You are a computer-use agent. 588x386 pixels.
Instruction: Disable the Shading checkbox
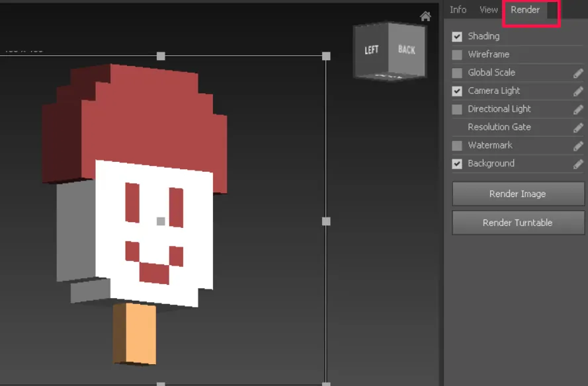[457, 36]
